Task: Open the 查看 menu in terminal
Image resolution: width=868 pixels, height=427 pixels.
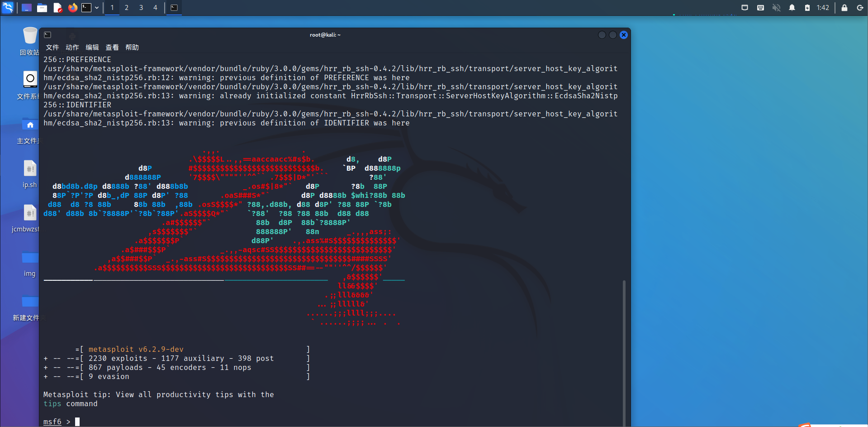Action: click(112, 48)
